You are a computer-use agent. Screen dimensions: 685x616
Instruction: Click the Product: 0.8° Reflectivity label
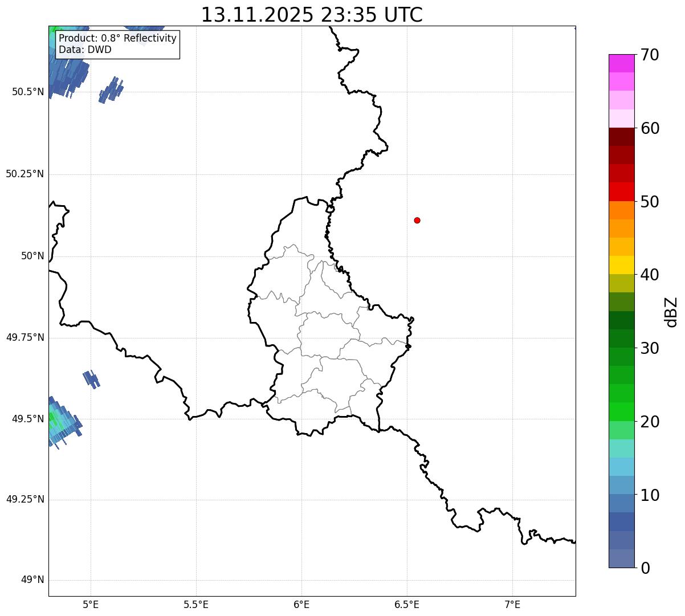(x=118, y=38)
